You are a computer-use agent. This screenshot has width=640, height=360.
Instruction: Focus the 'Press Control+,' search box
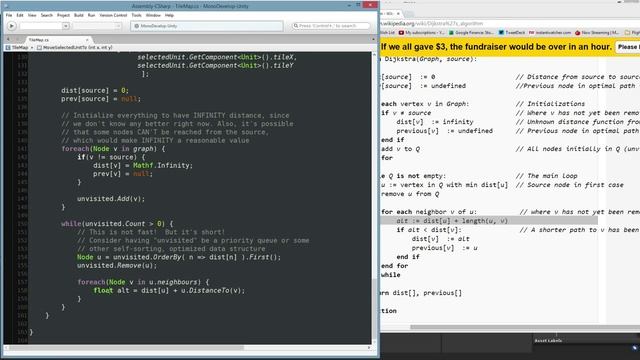pos(331,26)
